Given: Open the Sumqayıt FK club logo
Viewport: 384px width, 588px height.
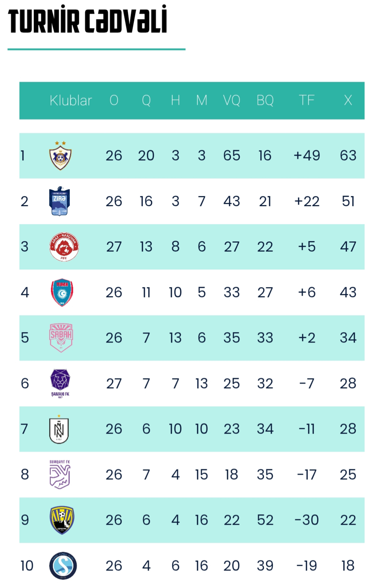Looking at the screenshot, I should coord(60,475).
